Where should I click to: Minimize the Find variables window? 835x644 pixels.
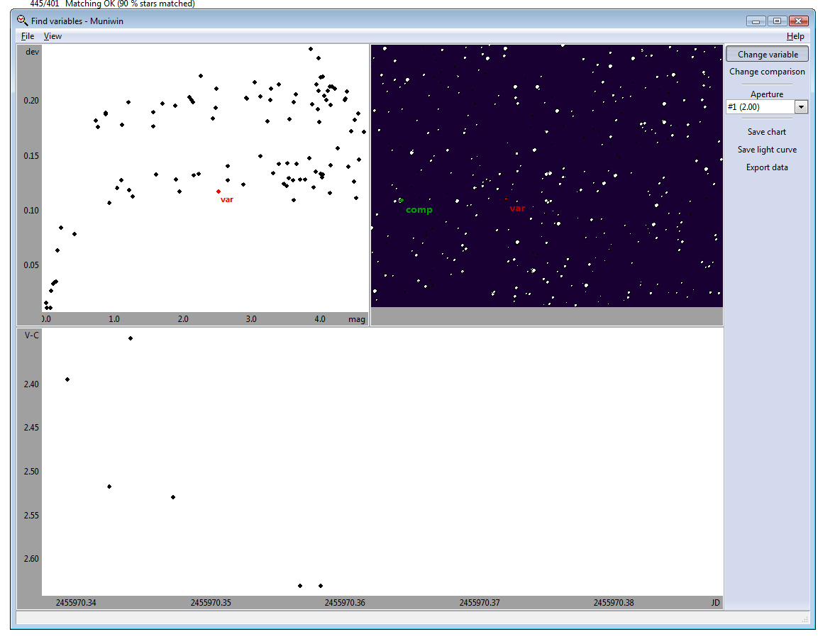click(x=756, y=21)
